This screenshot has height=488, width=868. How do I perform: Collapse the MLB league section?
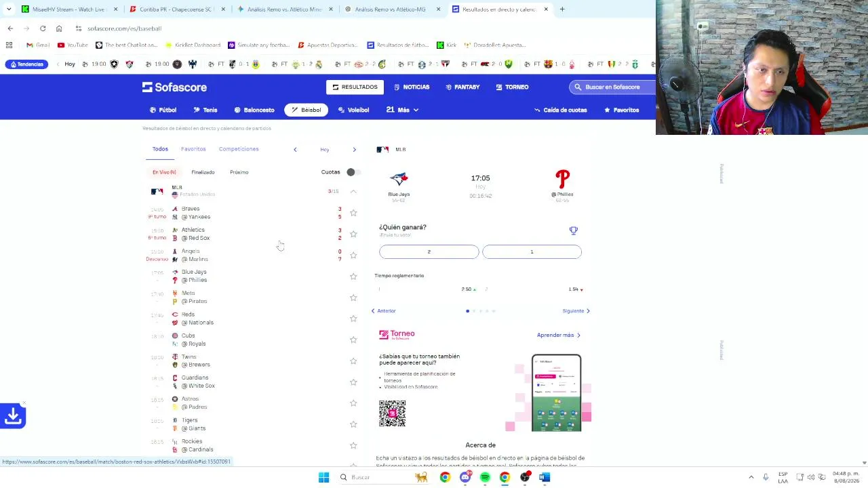353,191
